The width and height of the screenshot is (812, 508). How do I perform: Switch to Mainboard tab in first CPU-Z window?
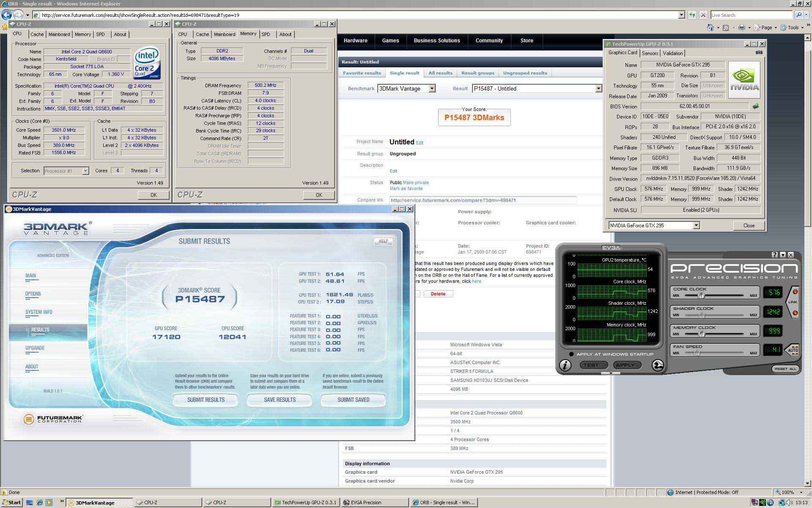click(x=59, y=34)
